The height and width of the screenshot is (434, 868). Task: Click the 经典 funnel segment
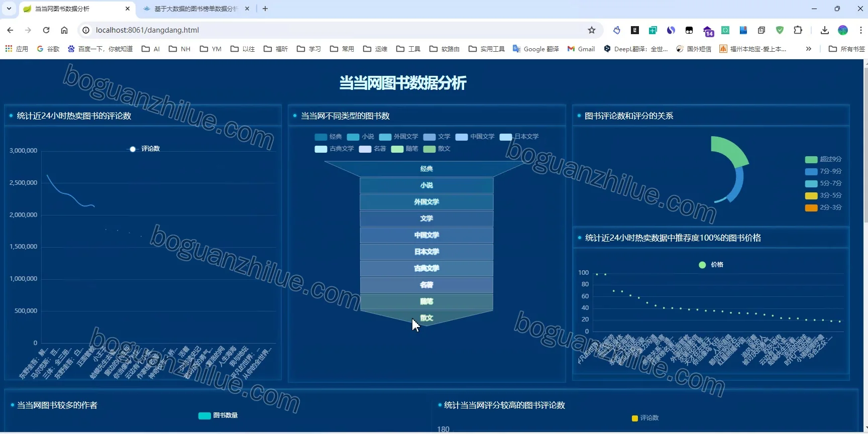[426, 169]
